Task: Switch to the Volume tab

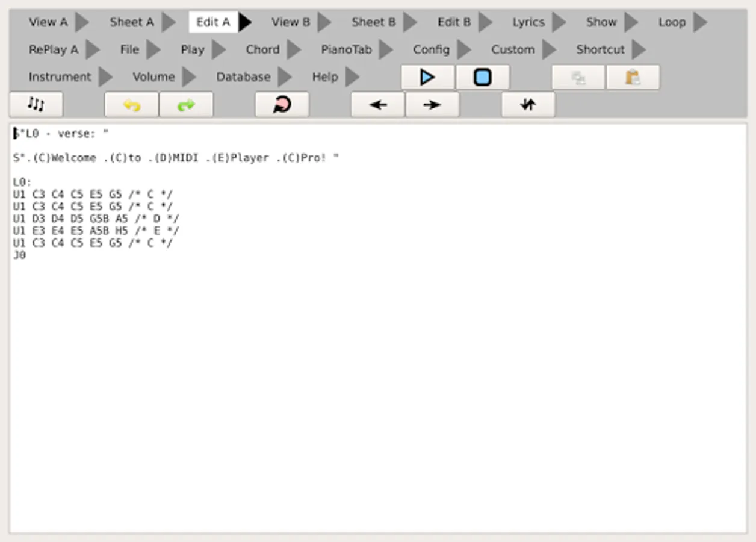Action: (x=153, y=77)
